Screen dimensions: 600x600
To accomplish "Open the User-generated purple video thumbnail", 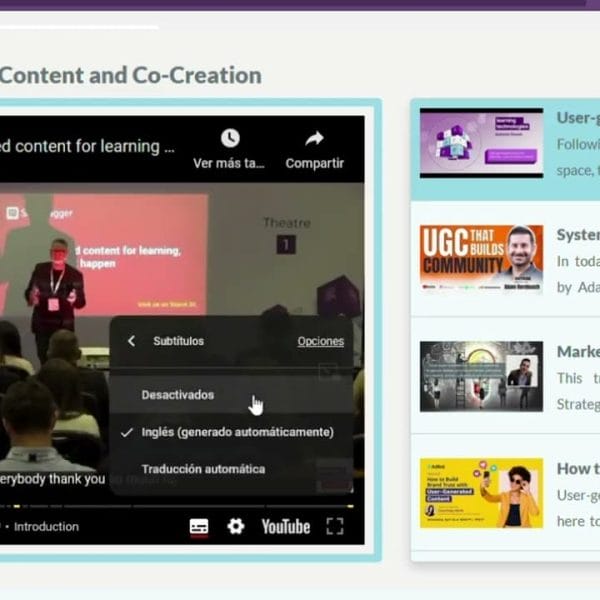I will point(481,143).
